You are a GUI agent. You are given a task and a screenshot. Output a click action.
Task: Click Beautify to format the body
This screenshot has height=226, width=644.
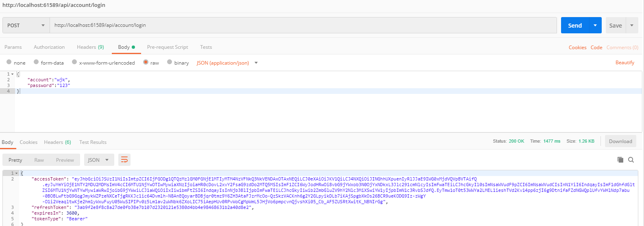pos(625,63)
